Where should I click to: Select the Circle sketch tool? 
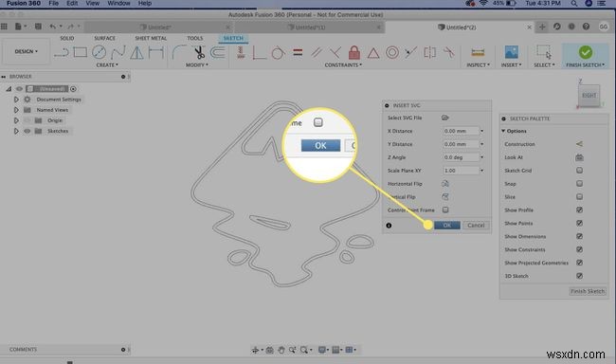(99, 52)
